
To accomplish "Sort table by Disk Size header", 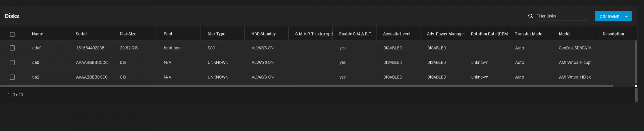I will pyautogui.click(x=128, y=34).
